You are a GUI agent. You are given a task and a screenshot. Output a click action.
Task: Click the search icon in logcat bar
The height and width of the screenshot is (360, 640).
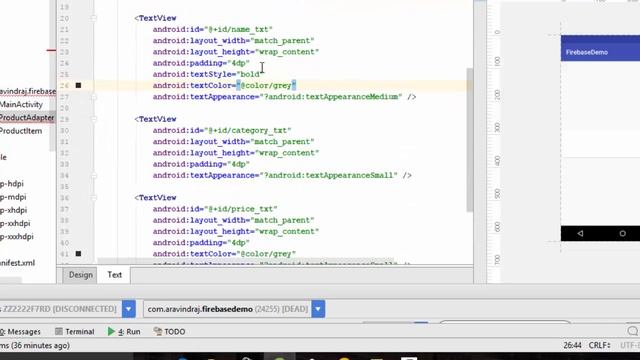633,331
